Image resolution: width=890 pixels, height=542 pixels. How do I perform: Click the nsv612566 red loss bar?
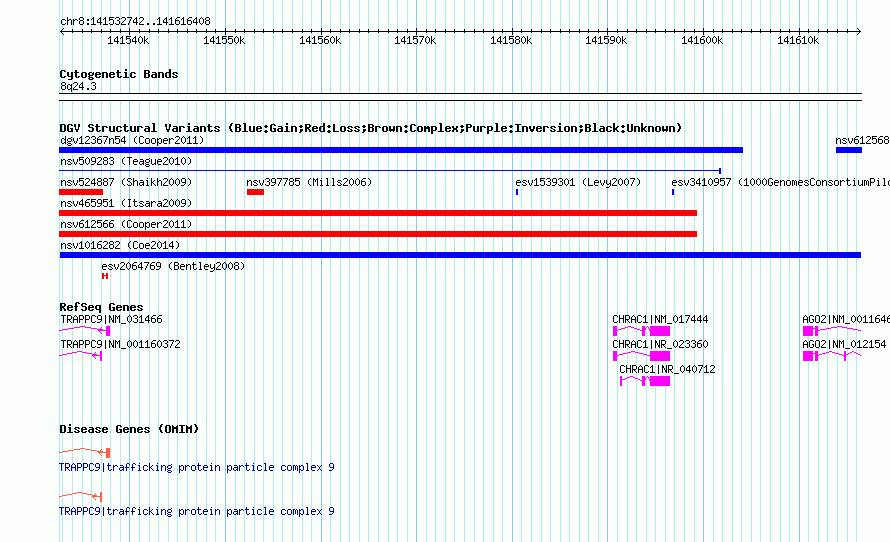(378, 234)
